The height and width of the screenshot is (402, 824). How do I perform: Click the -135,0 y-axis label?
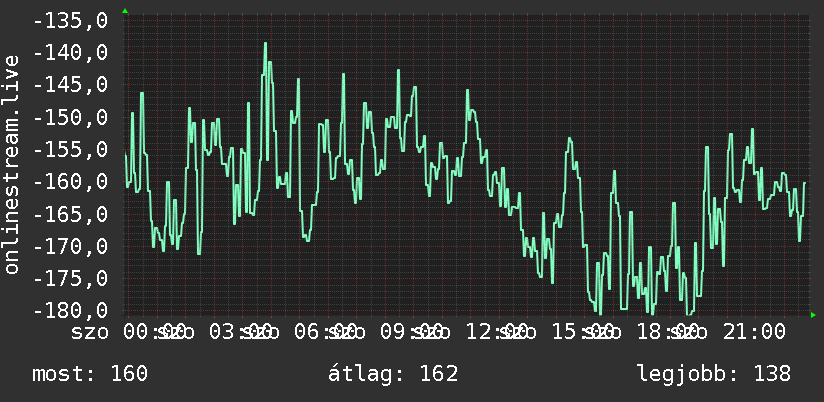click(x=70, y=21)
